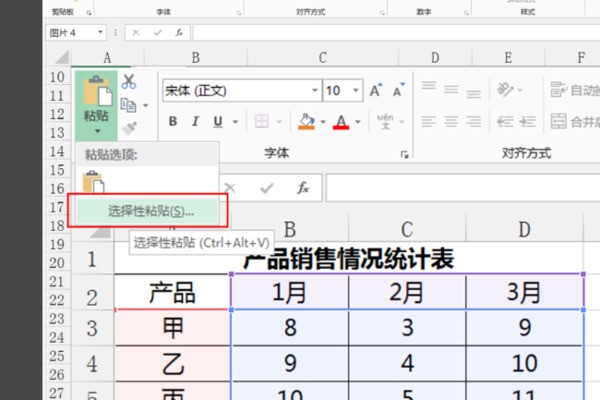Viewport: 600px width, 400px height.
Task: Expand the Name Box dropdown for 图片 4
Action: pyautogui.click(x=101, y=32)
